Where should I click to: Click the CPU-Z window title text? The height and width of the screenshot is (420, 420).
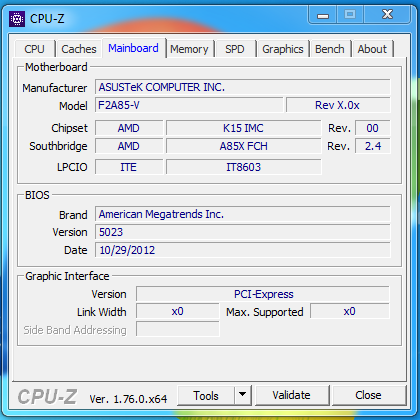click(47, 19)
